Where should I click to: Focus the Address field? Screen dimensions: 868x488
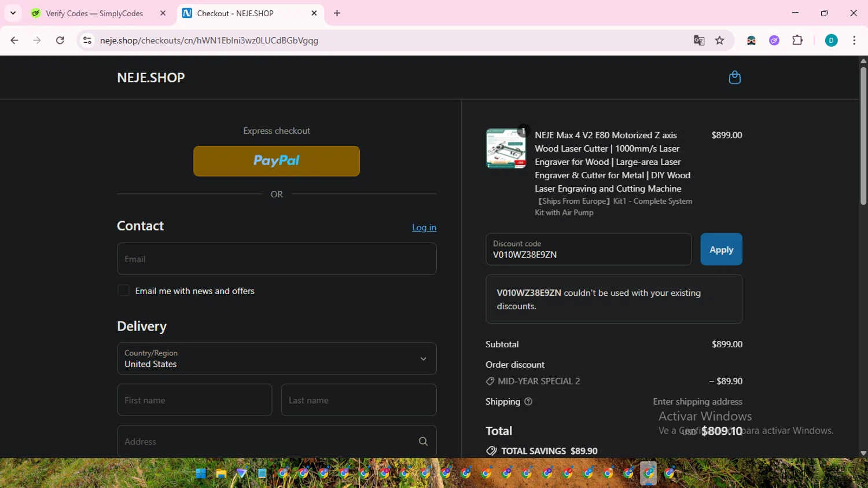[x=277, y=441]
